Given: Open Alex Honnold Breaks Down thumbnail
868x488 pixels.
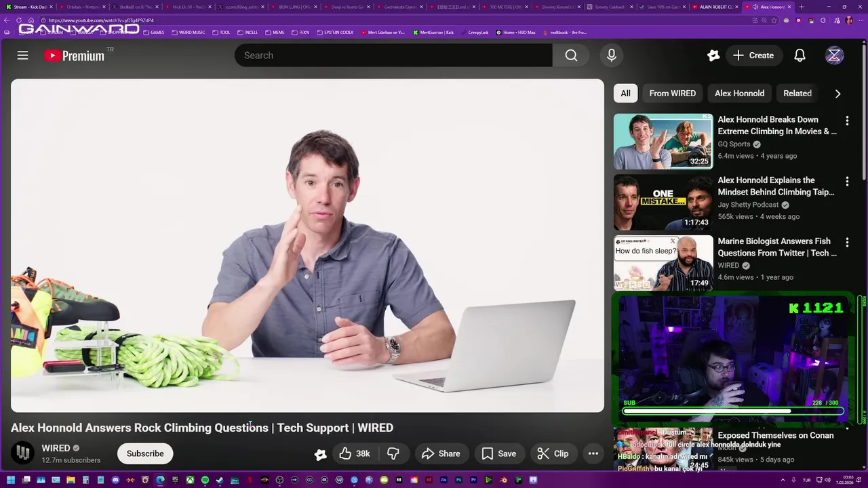Looking at the screenshot, I should pos(663,141).
